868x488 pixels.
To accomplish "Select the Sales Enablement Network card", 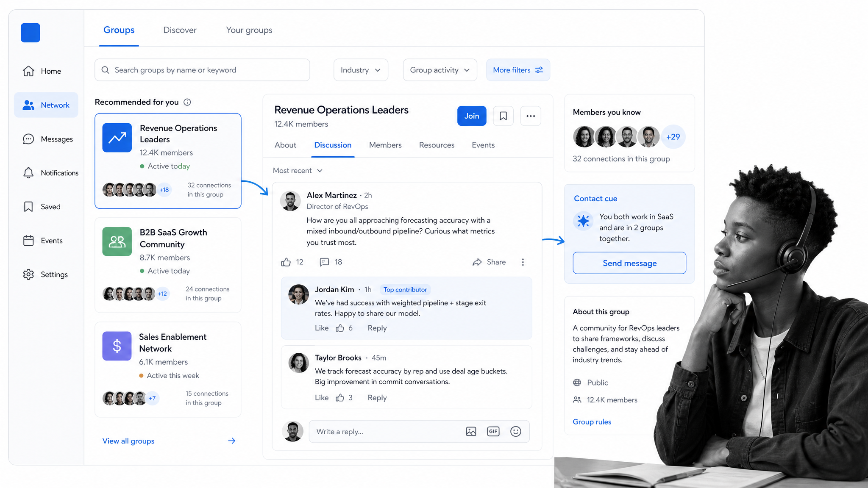I will 168,370.
